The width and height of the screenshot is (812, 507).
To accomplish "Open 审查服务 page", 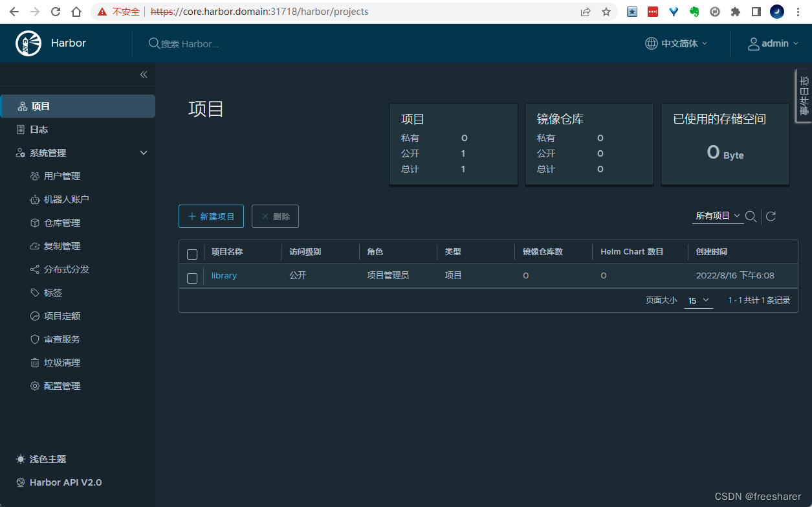I will click(x=62, y=339).
